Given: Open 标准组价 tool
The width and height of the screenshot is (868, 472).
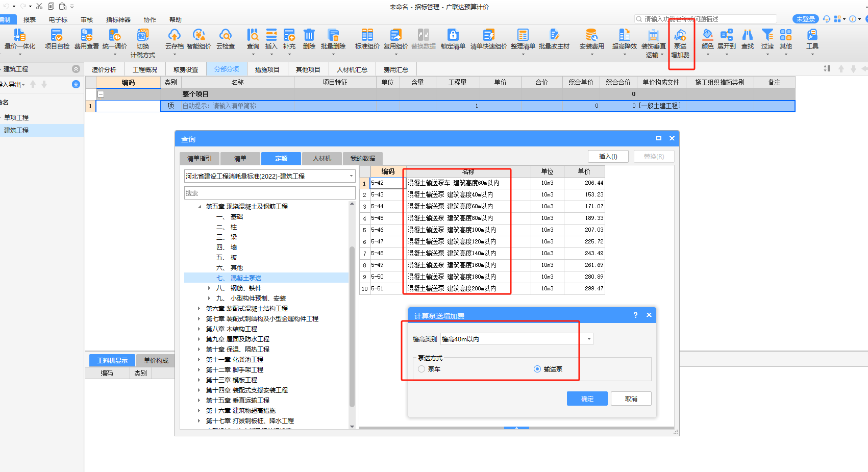Looking at the screenshot, I should [367, 40].
